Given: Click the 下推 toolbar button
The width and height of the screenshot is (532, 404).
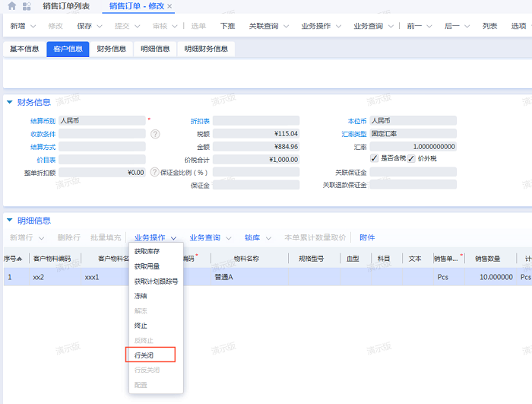Looking at the screenshot, I should (x=228, y=26).
